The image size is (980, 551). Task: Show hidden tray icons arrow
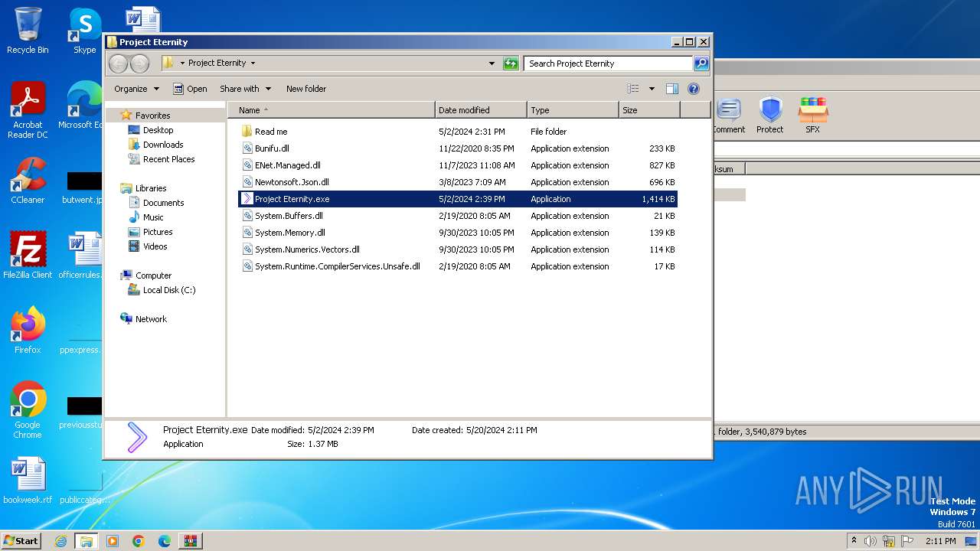(x=854, y=541)
